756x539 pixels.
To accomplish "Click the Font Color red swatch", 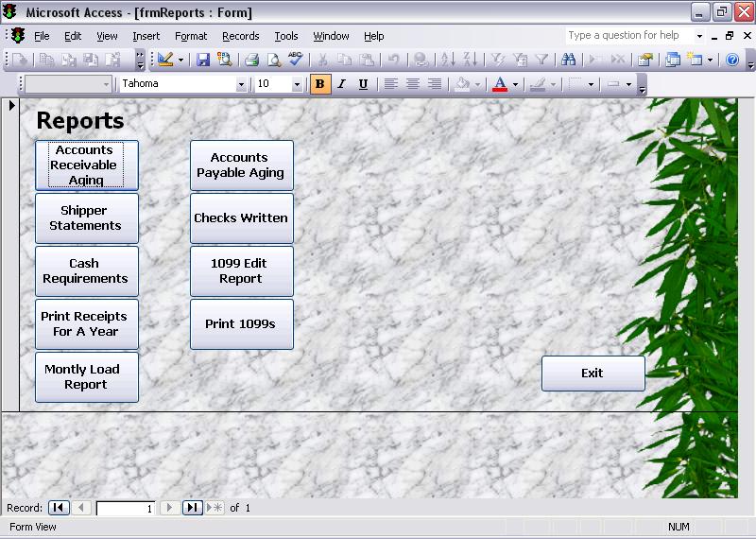I will [500, 84].
